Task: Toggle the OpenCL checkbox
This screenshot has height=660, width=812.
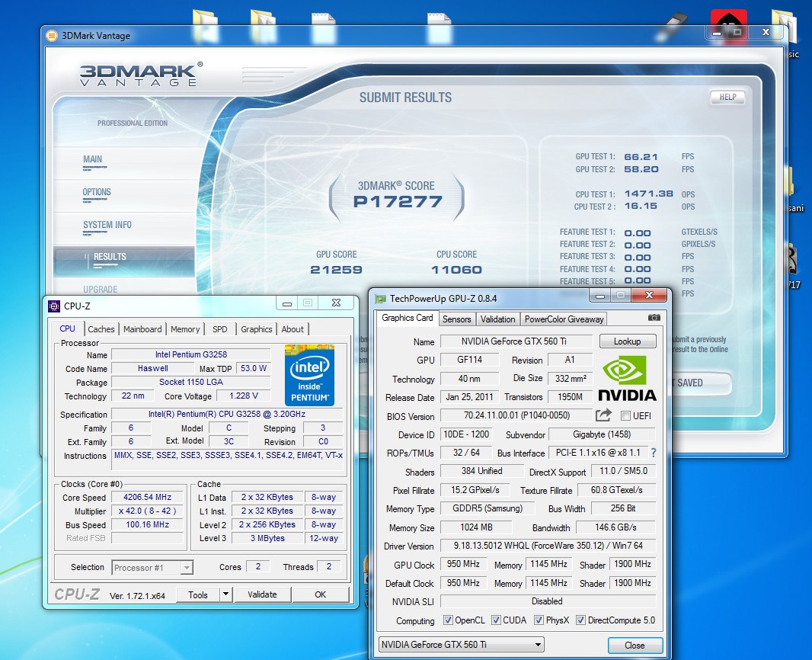Action: pos(448,620)
